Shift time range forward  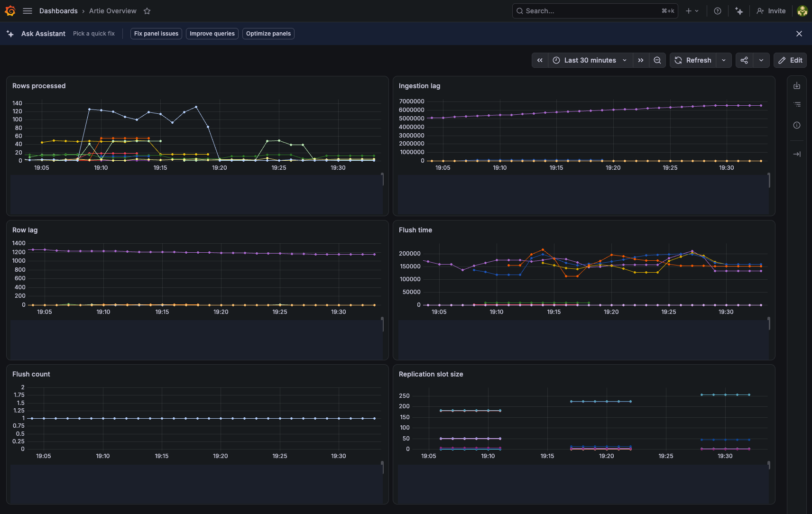click(x=641, y=60)
